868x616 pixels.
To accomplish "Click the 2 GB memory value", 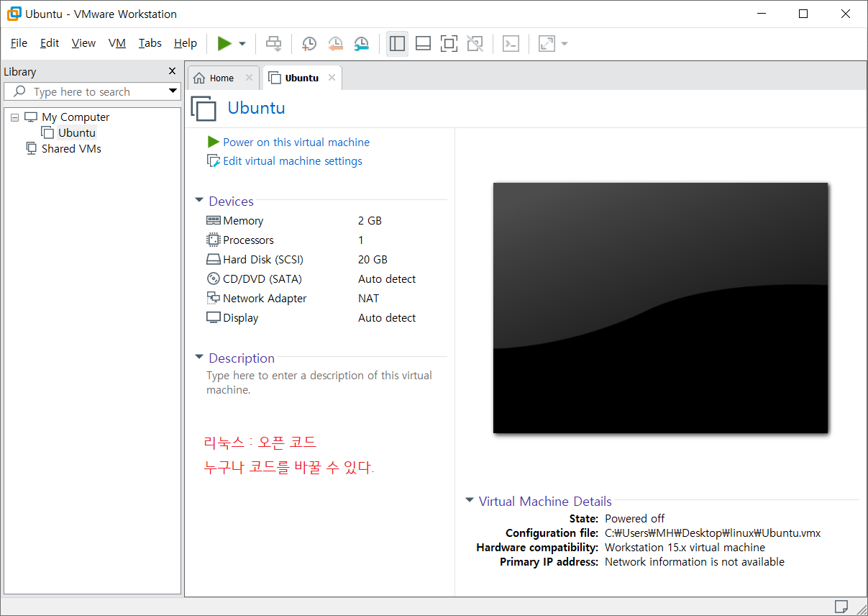I will [370, 221].
